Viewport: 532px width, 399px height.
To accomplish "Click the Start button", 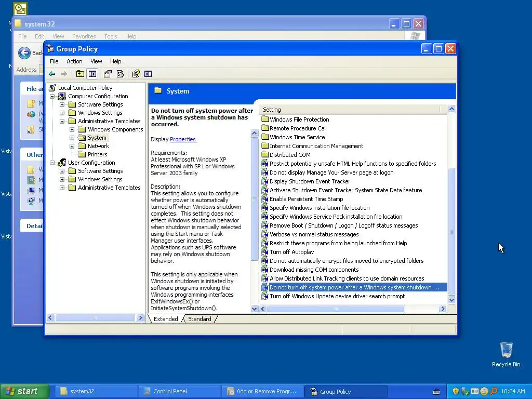I will click(x=24, y=391).
